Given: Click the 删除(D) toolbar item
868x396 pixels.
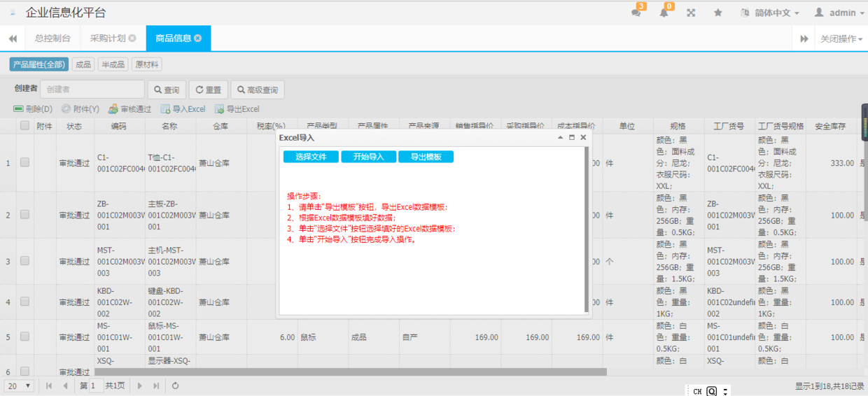Looking at the screenshot, I should point(33,109).
